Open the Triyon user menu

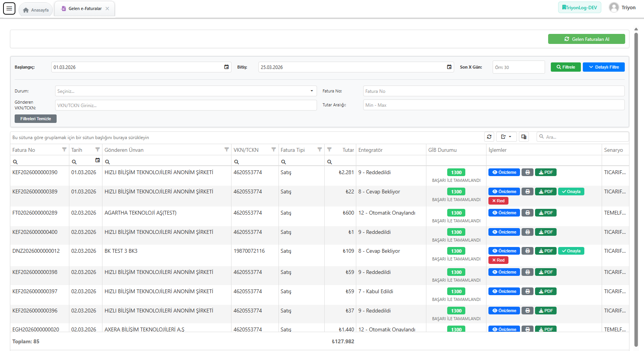[x=622, y=8]
